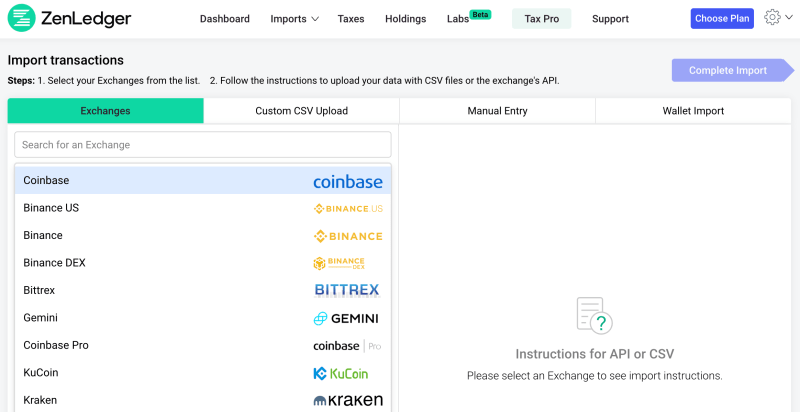Select Coinbase Pro from the list
The image size is (800, 412).
click(203, 346)
